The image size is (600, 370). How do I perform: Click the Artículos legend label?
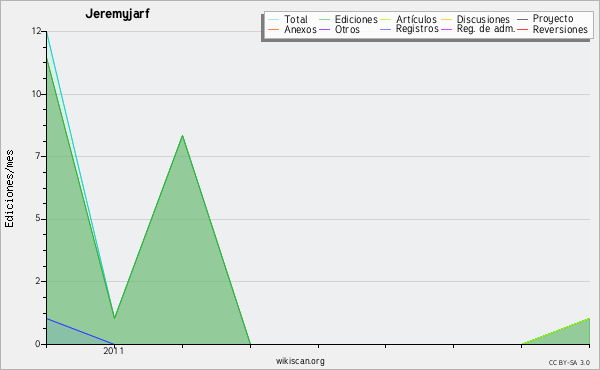click(x=416, y=19)
